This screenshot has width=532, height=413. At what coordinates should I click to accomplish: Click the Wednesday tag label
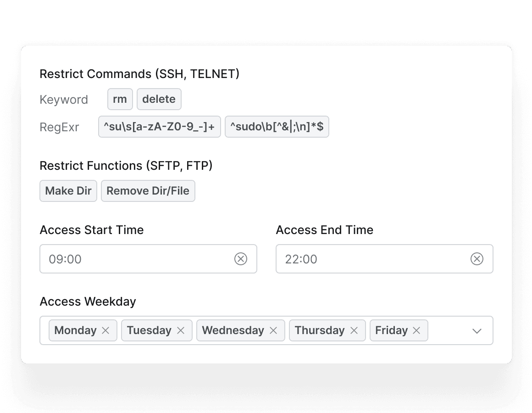233,330
